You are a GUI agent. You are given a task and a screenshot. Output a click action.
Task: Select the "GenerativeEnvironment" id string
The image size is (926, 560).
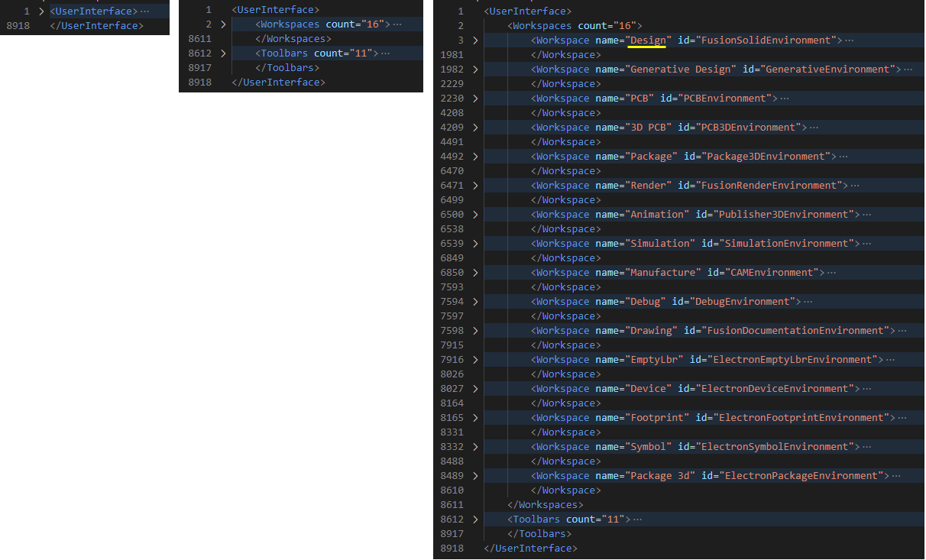818,69
